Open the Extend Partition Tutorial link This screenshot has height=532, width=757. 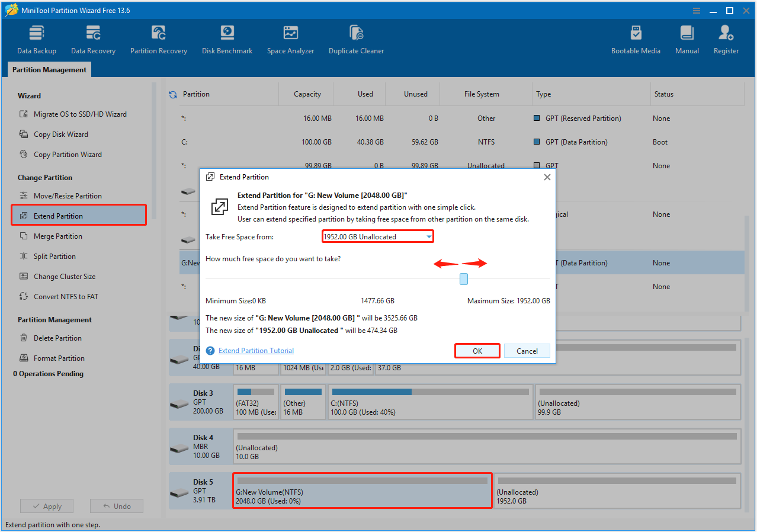[x=256, y=350]
